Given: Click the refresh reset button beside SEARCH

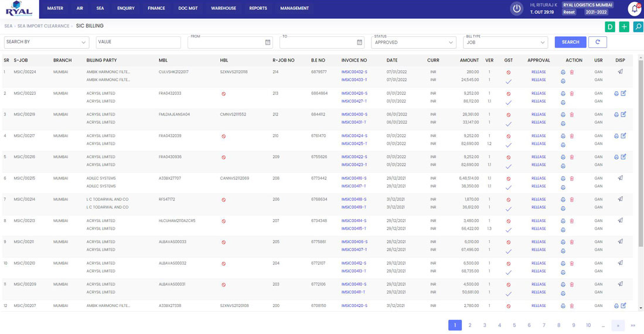Looking at the screenshot, I should 598,42.
